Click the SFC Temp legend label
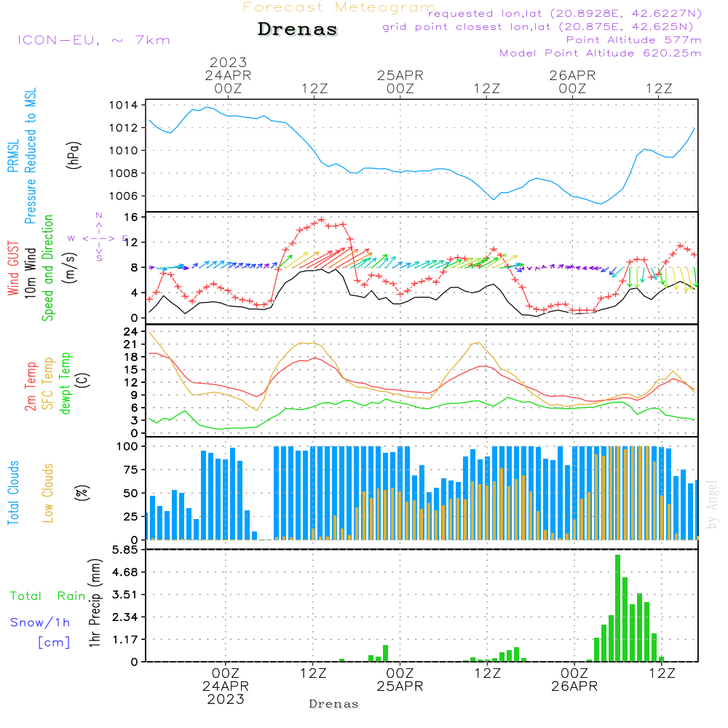Viewport: 728px width, 728px height. click(48, 384)
